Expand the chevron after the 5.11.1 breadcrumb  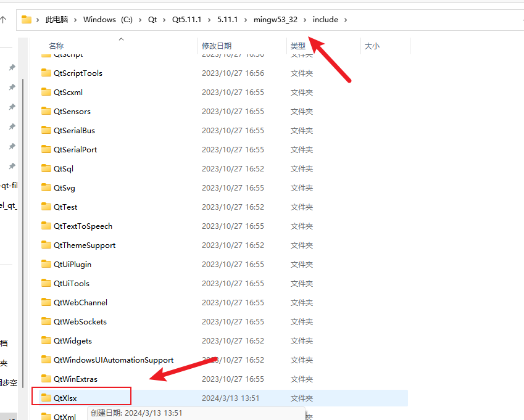point(246,20)
